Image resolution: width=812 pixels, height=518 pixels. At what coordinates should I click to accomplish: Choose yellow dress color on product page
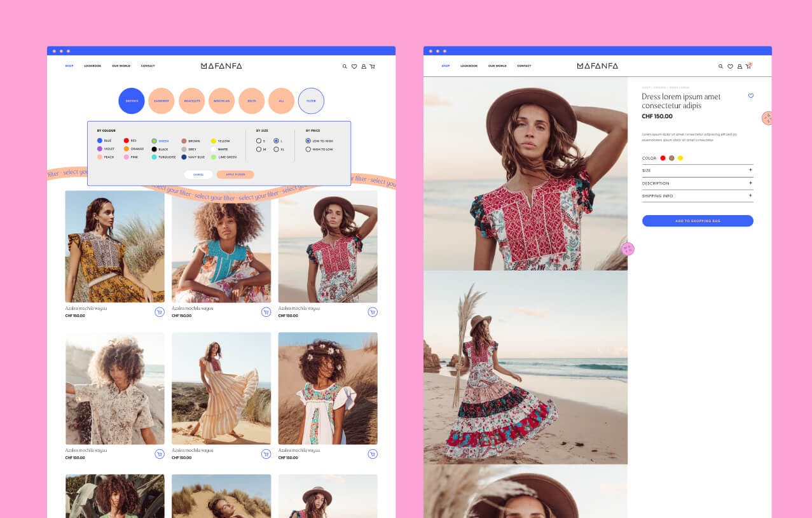[680, 158]
